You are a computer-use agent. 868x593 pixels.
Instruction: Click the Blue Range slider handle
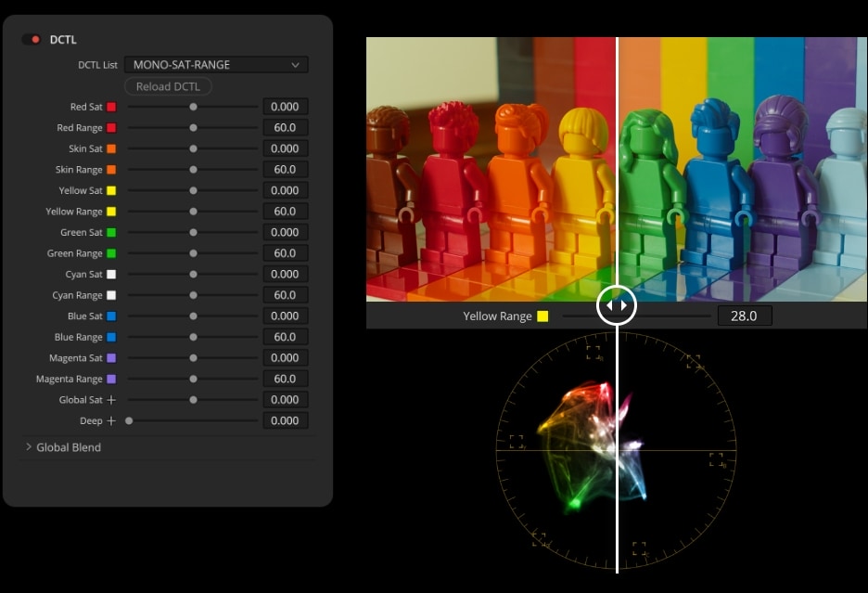pos(193,337)
